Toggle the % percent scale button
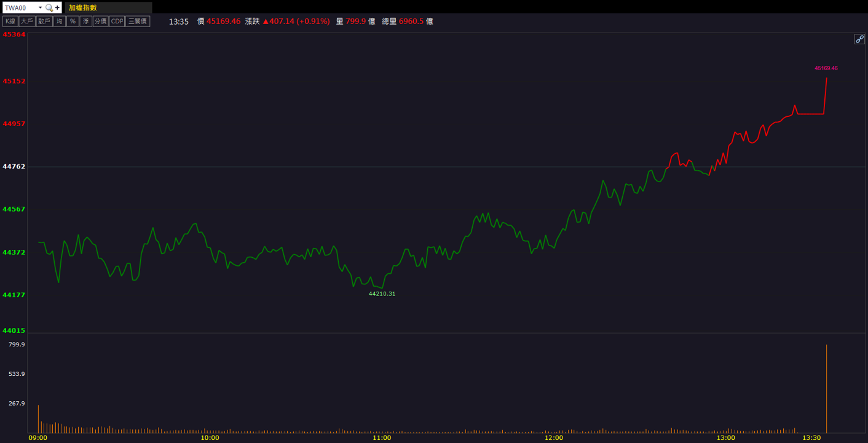 [x=73, y=21]
